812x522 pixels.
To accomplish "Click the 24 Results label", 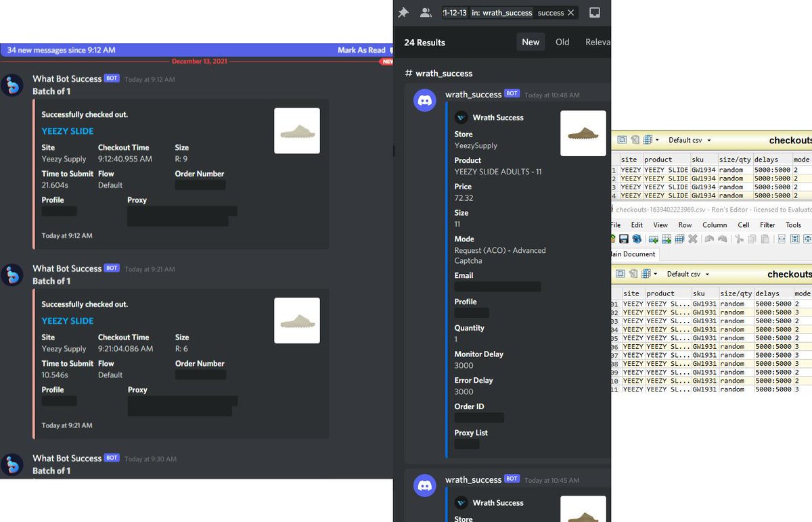I will click(425, 43).
